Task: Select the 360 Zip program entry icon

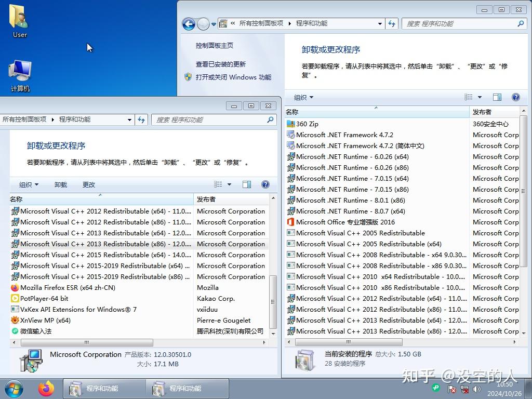Action: click(290, 124)
